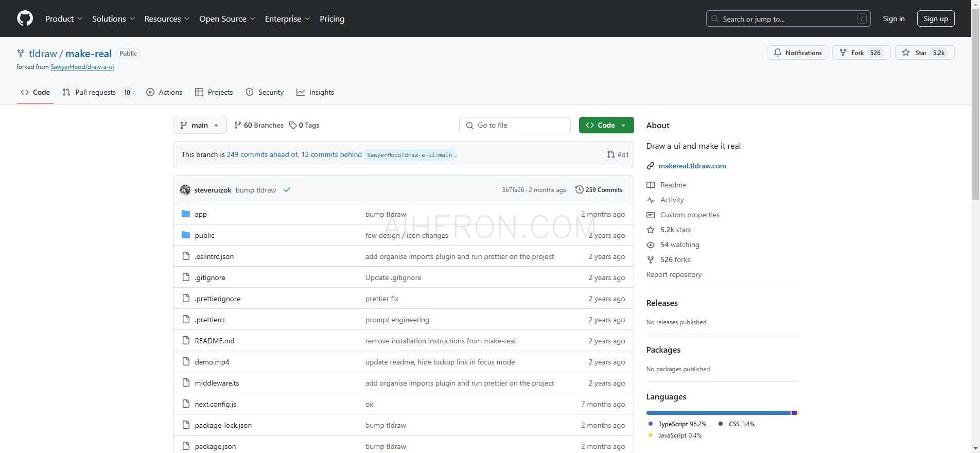Click the pull request #41 icon

point(610,155)
